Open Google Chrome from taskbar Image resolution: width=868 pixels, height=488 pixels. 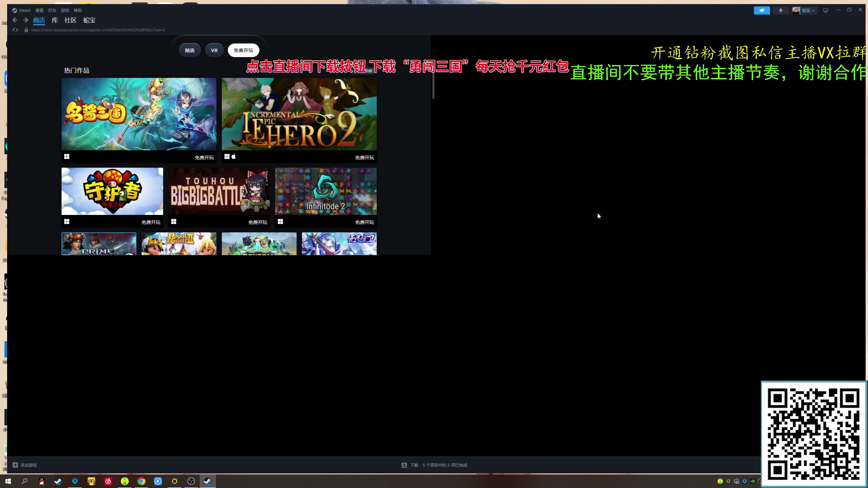point(141,481)
